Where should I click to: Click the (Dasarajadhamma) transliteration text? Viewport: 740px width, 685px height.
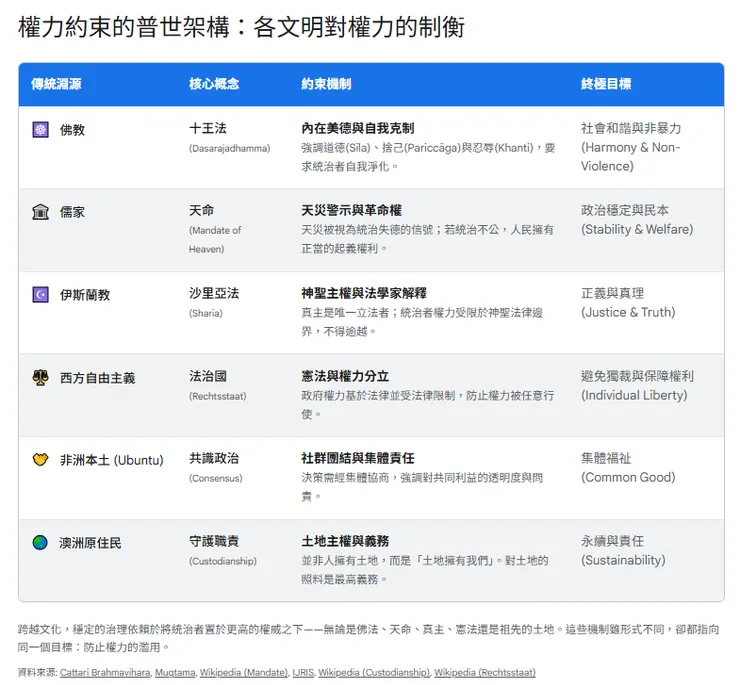click(229, 148)
